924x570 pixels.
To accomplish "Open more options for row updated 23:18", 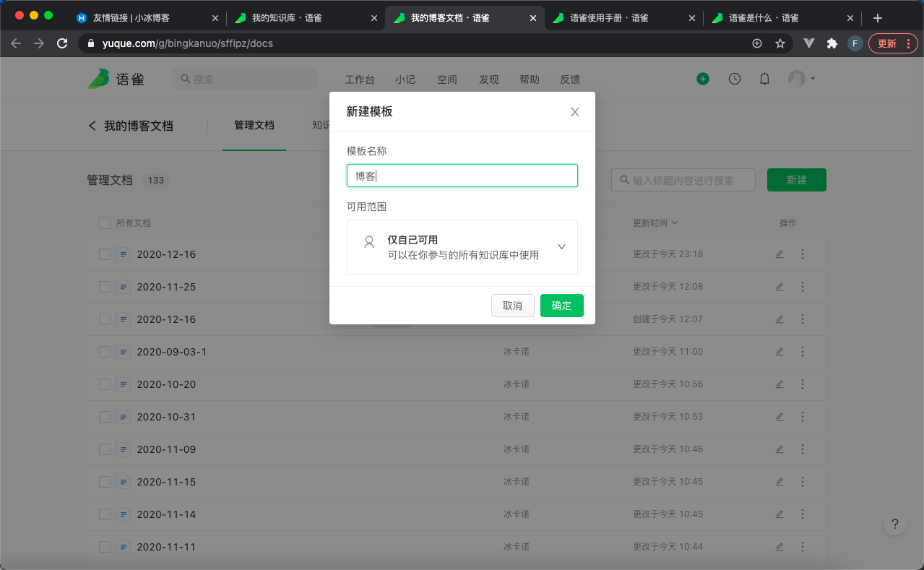I will tap(803, 254).
